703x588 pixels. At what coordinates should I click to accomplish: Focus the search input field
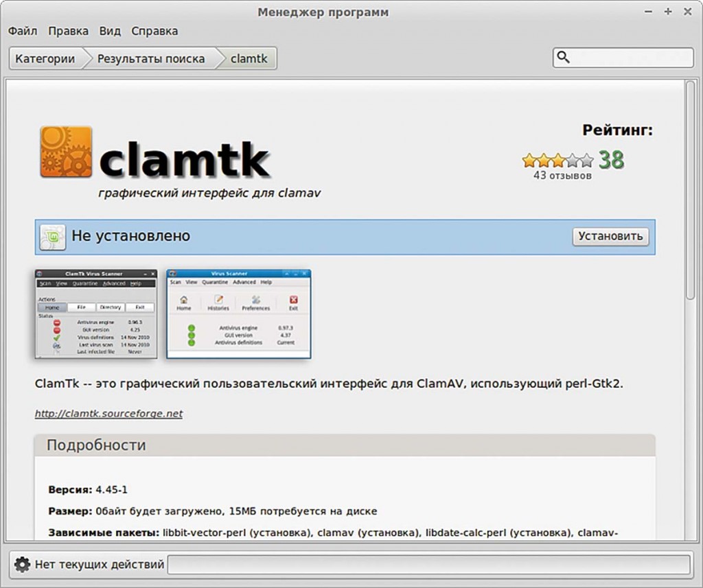point(630,58)
